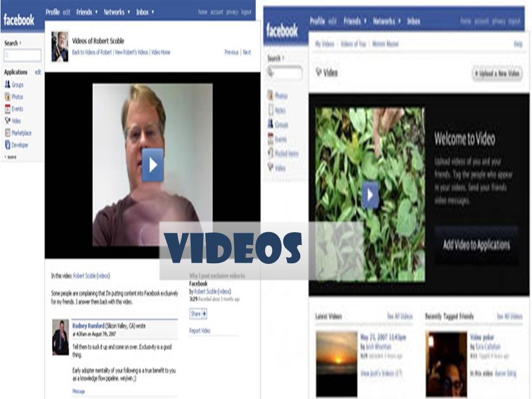Click View Robert's Videos link
Screen dimensions: 532x399
tap(132, 52)
